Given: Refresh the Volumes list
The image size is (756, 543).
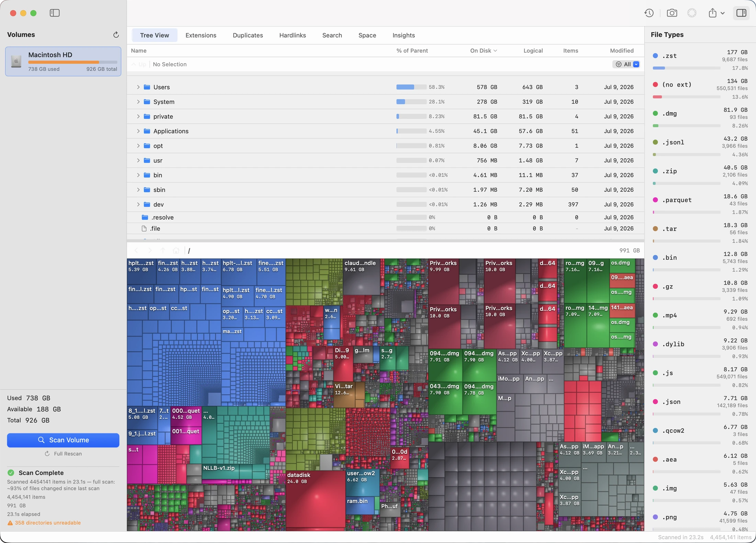Looking at the screenshot, I should click(x=116, y=35).
